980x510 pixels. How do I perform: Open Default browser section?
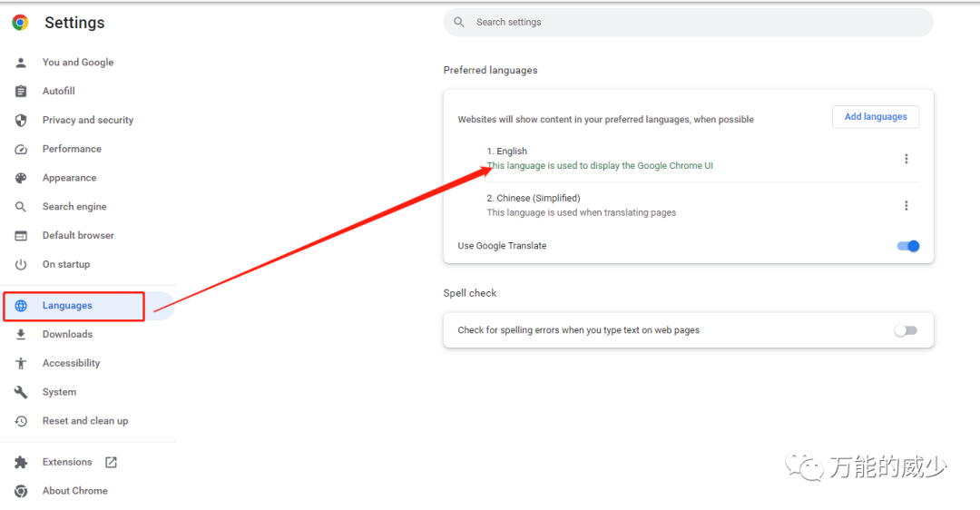click(x=78, y=236)
